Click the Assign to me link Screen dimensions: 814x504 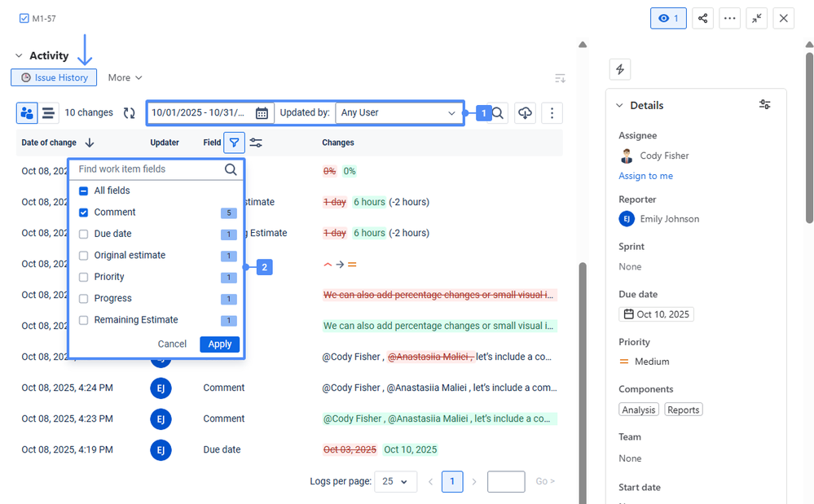(x=645, y=175)
